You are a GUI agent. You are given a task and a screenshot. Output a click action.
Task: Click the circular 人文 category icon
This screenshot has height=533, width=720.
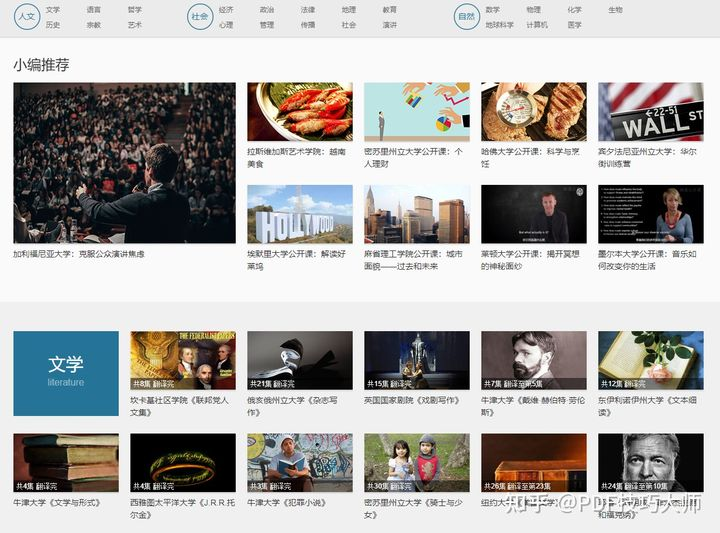(26, 17)
